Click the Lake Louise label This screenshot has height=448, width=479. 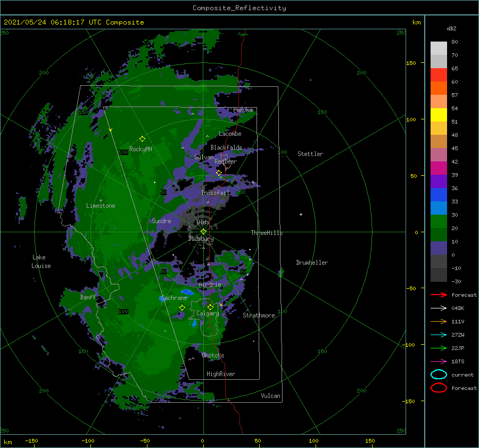click(x=41, y=262)
